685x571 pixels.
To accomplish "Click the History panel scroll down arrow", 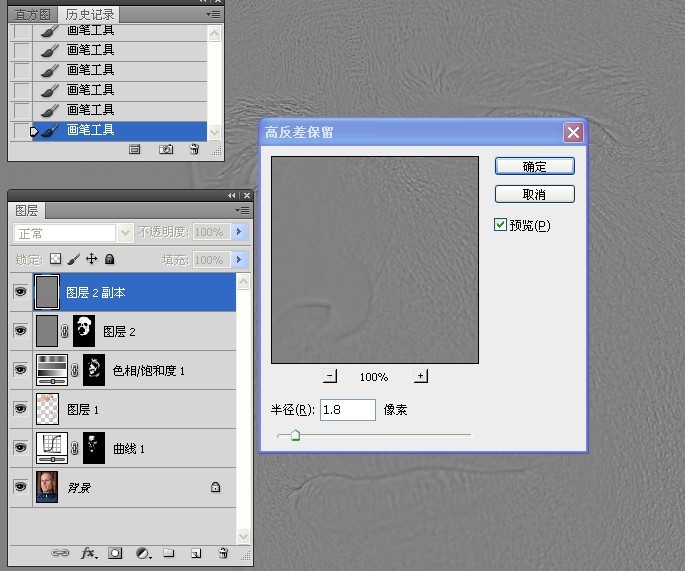I will point(214,132).
